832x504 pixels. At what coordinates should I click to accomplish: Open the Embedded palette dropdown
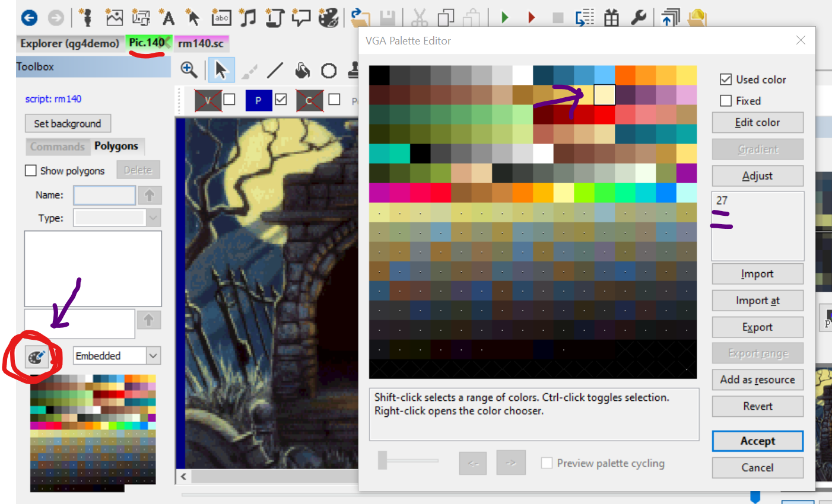point(153,356)
